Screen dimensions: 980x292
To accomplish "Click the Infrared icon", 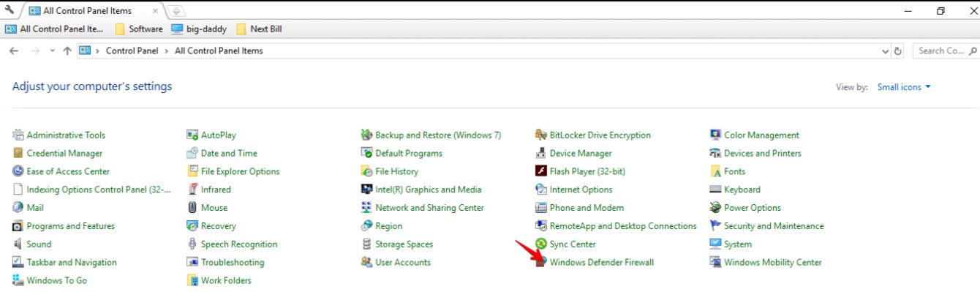I will click(193, 190).
